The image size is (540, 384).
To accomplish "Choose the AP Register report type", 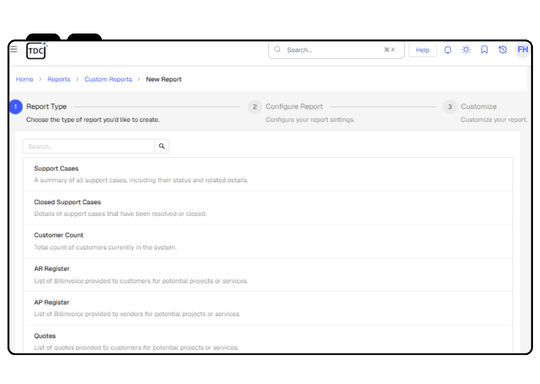I will click(x=268, y=308).
